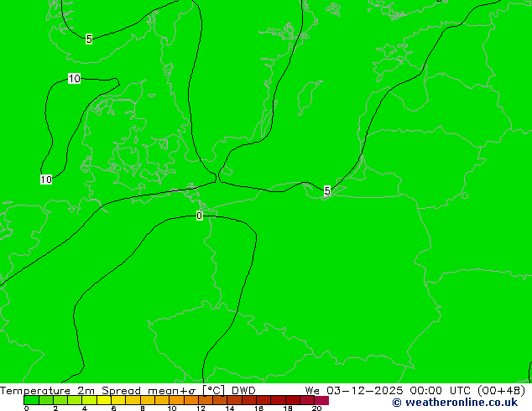Click the legend scale number 8
The width and height of the screenshot is (532, 411).
pos(143,408)
